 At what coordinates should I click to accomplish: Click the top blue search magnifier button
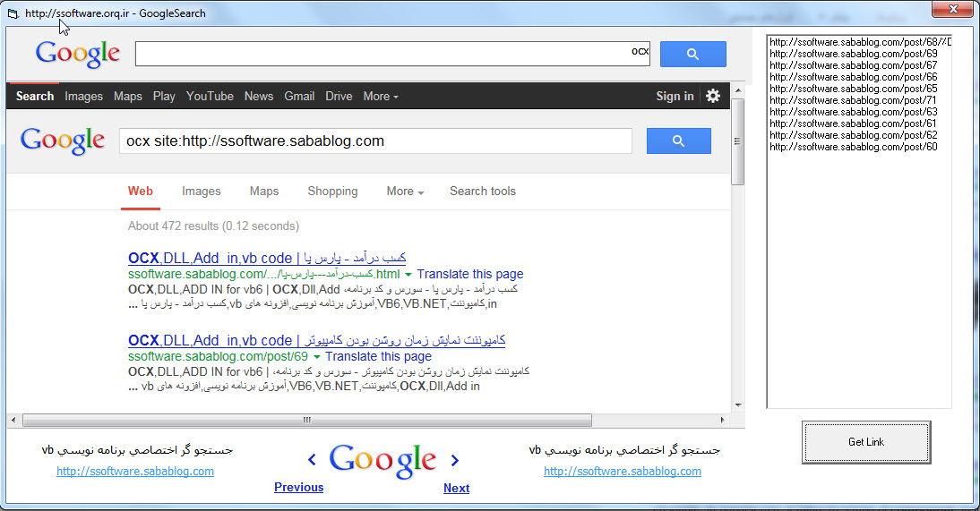[x=692, y=55]
